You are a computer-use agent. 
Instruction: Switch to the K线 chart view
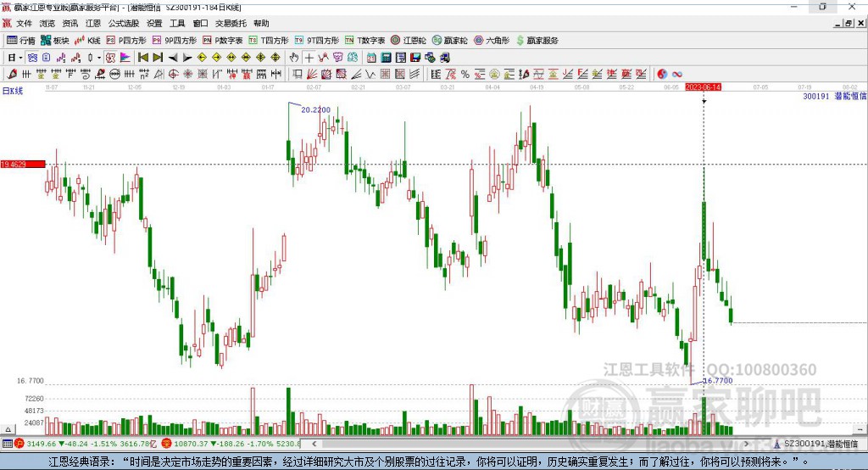(87, 41)
